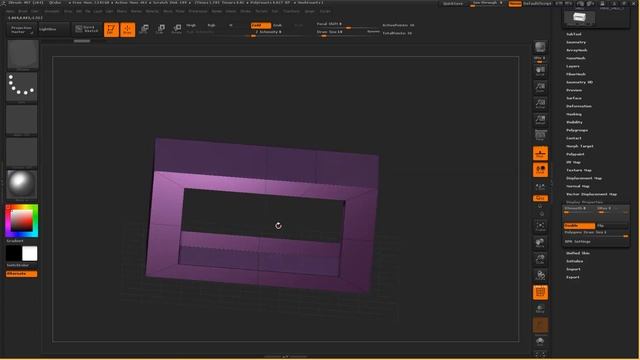
Task: Click the Move view icon on right shelf
Action: pyautogui.click(x=540, y=243)
